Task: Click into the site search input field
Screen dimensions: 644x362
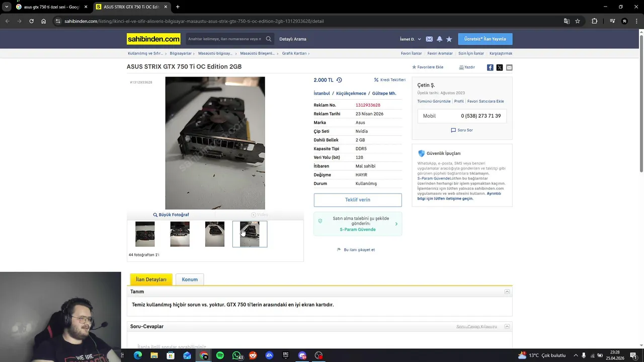Action: pyautogui.click(x=224, y=39)
